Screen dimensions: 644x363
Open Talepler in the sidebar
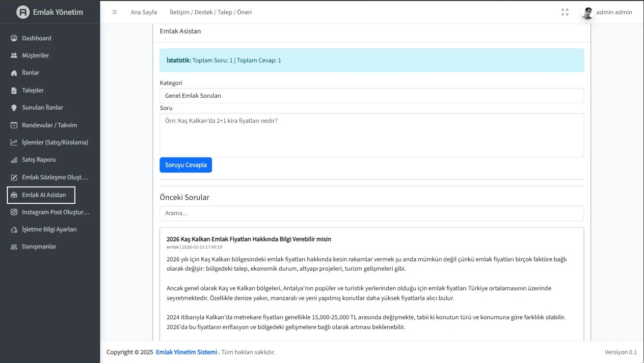pos(33,90)
